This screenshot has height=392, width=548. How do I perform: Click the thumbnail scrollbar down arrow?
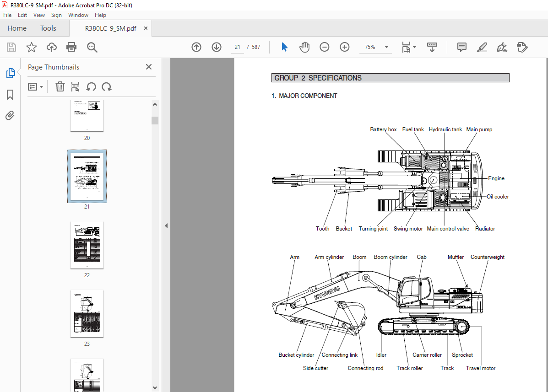[155, 387]
